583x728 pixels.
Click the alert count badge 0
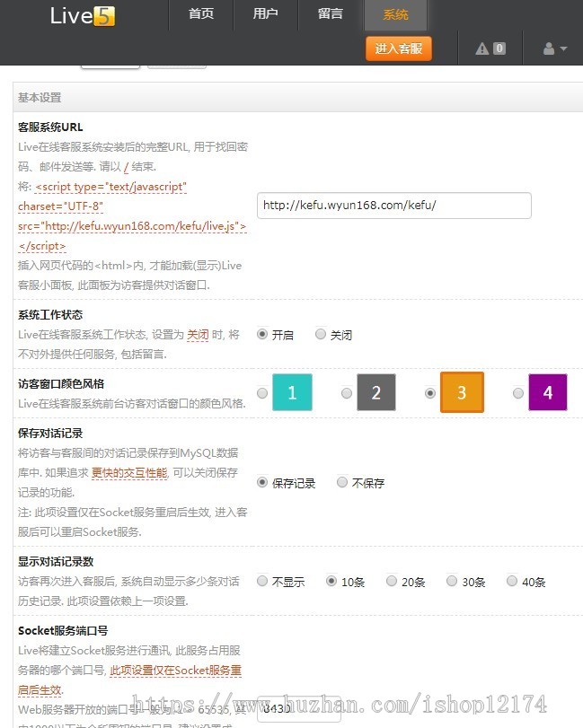[499, 48]
